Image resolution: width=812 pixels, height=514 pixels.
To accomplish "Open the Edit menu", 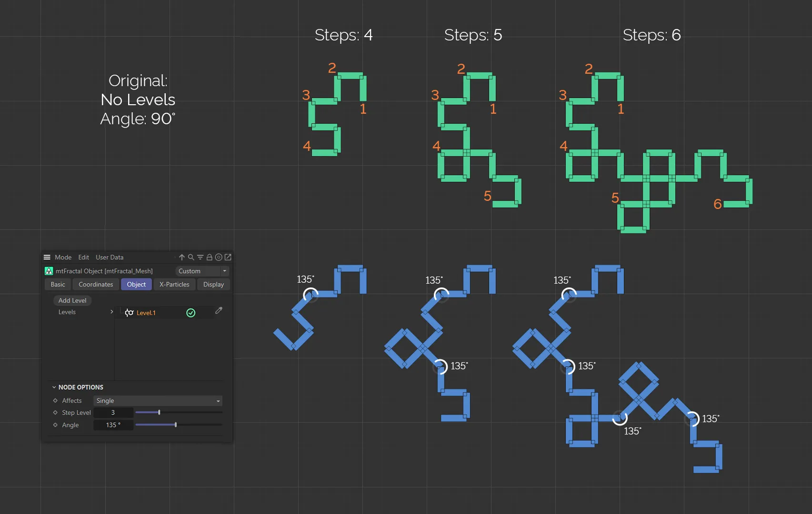I will pyautogui.click(x=83, y=257).
